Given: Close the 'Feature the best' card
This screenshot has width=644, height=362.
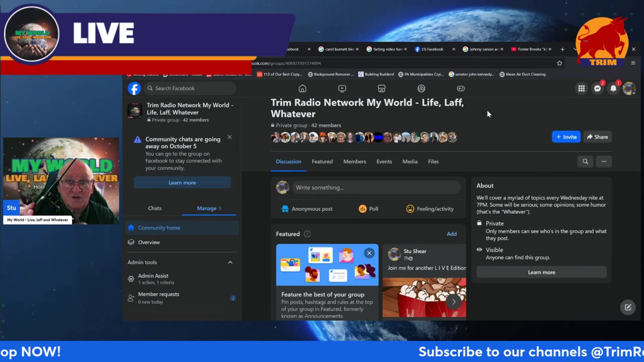Looking at the screenshot, I should pos(369,253).
